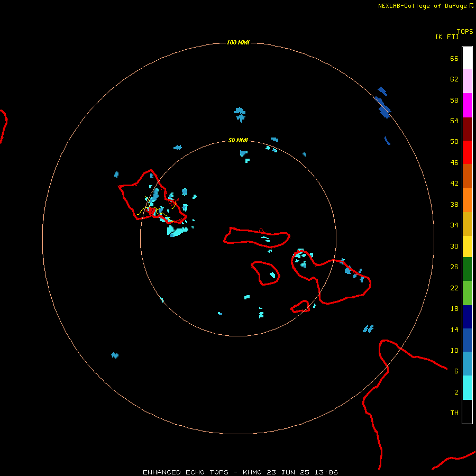Viewport: 476px width, 476px height.
Task: Click the 30 value on the legend
Action: pyautogui.click(x=454, y=246)
